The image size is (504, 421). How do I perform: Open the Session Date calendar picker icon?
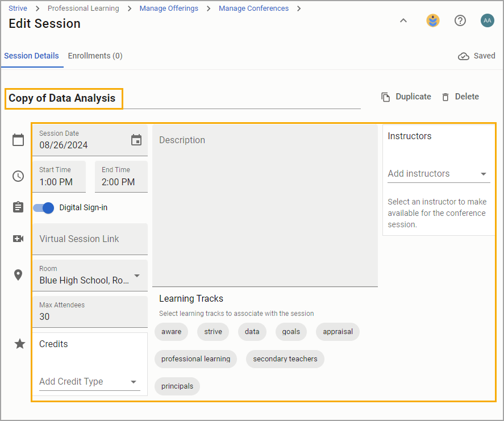pyautogui.click(x=136, y=140)
